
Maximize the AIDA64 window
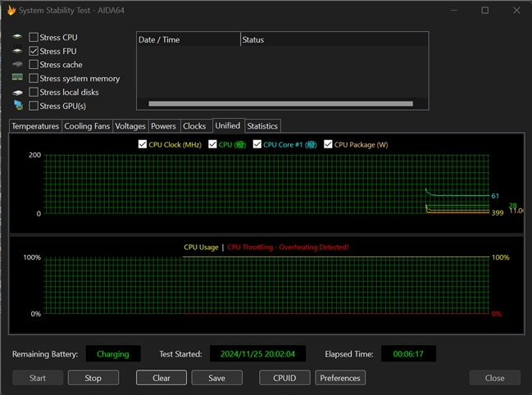coord(485,11)
